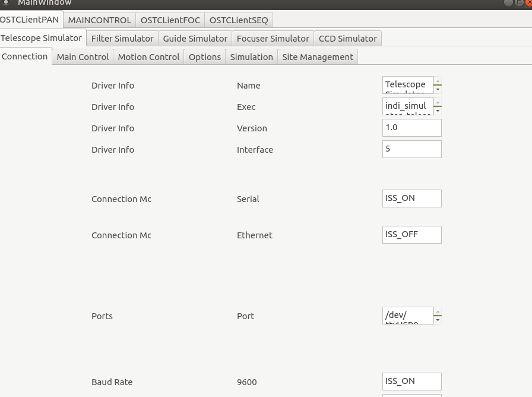Go to the Focuser Simulator tab
The image size is (532, 397).
coord(273,38)
